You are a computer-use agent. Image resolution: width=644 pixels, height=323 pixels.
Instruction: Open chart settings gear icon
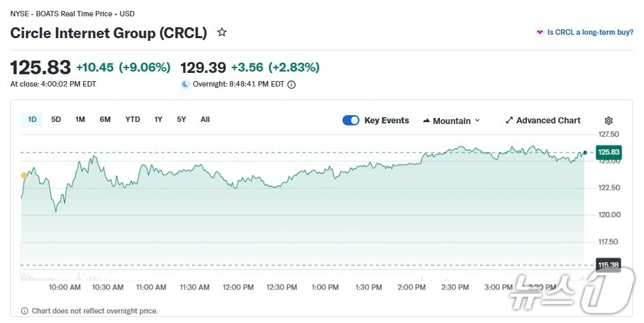pos(609,121)
